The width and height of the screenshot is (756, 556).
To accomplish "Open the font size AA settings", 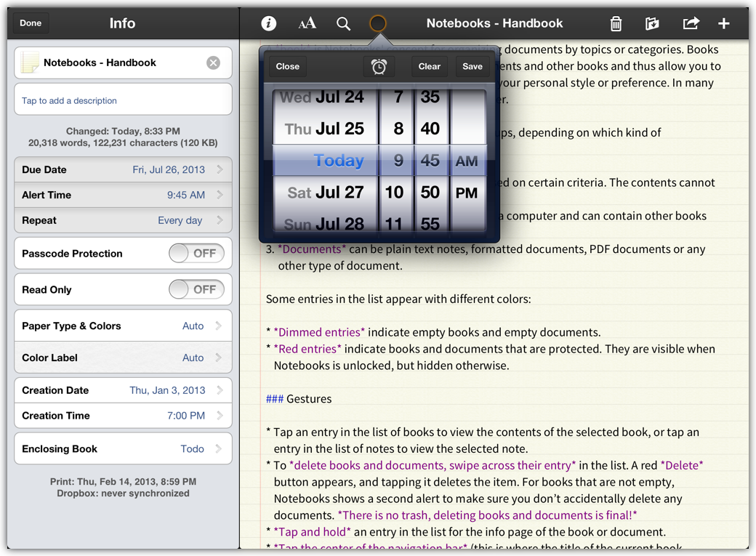I will tap(307, 23).
